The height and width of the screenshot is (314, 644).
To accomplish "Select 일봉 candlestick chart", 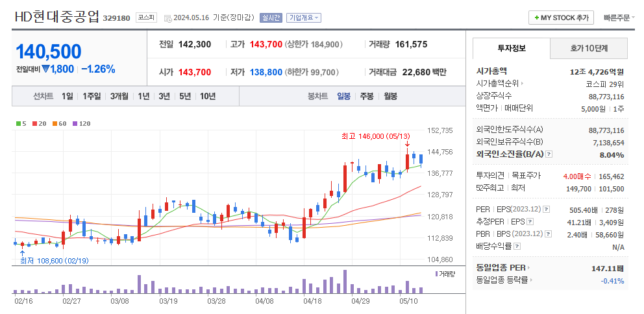I will [x=344, y=97].
